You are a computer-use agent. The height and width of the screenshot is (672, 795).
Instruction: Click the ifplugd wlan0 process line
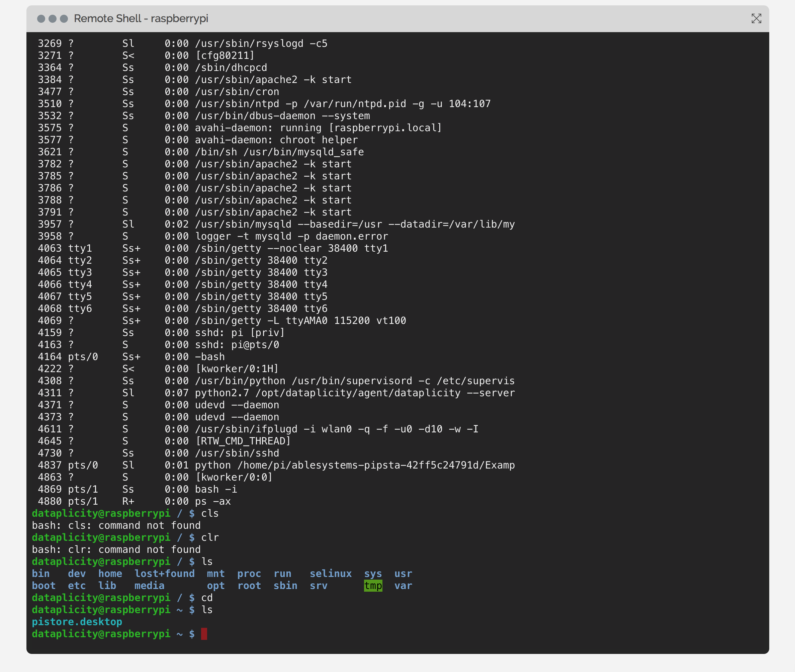point(336,429)
